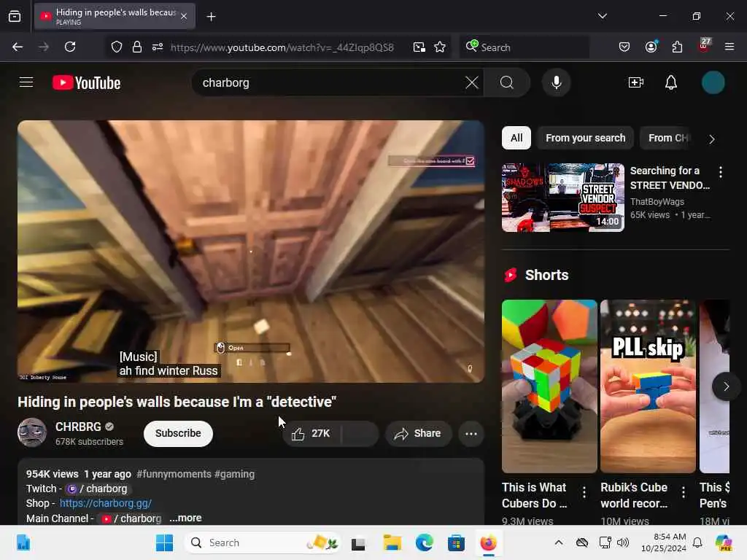
Task: Subscribe to the CHRBRG channel
Action: pos(178,433)
